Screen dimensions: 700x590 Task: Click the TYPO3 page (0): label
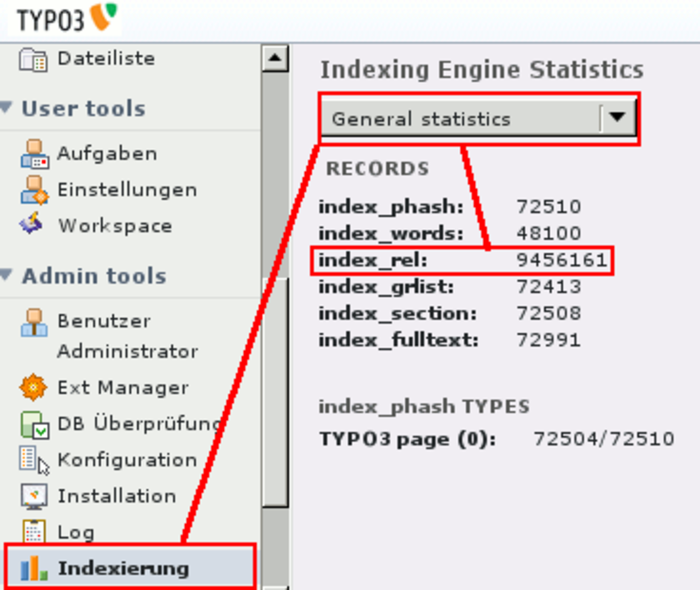coord(407,439)
